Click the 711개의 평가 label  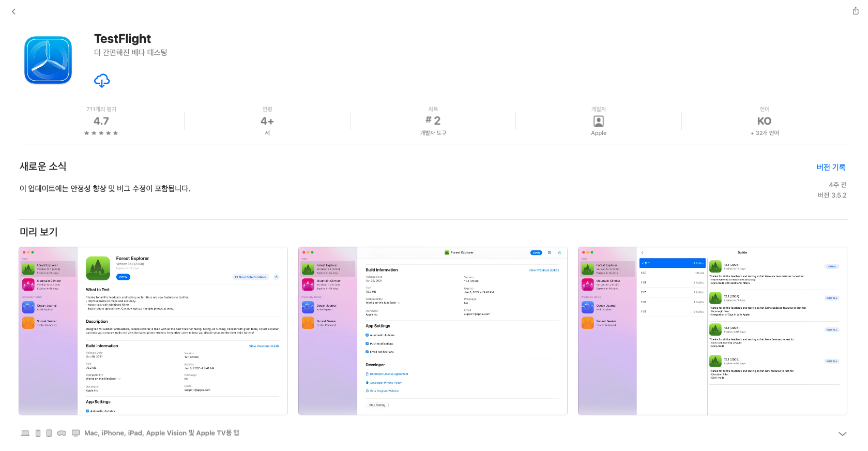101,109
